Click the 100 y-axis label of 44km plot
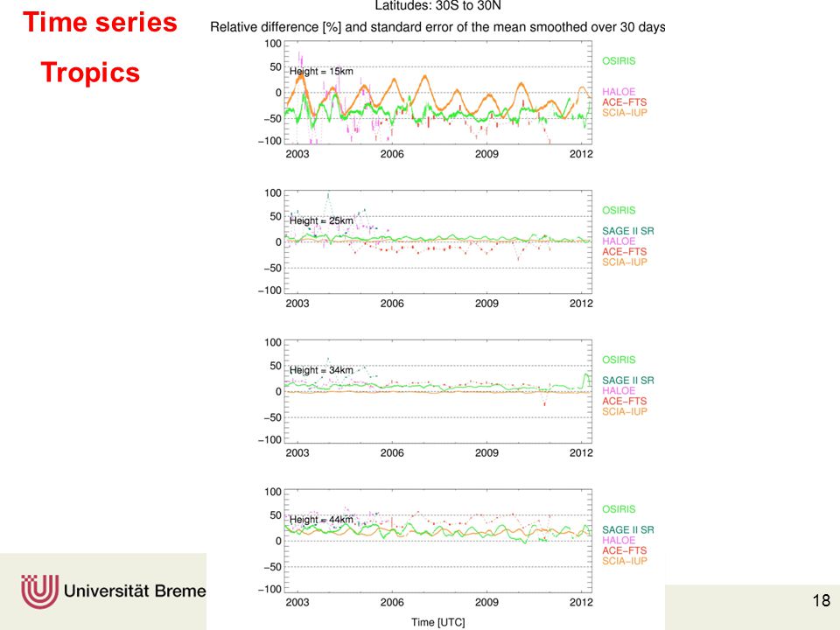 (273, 493)
